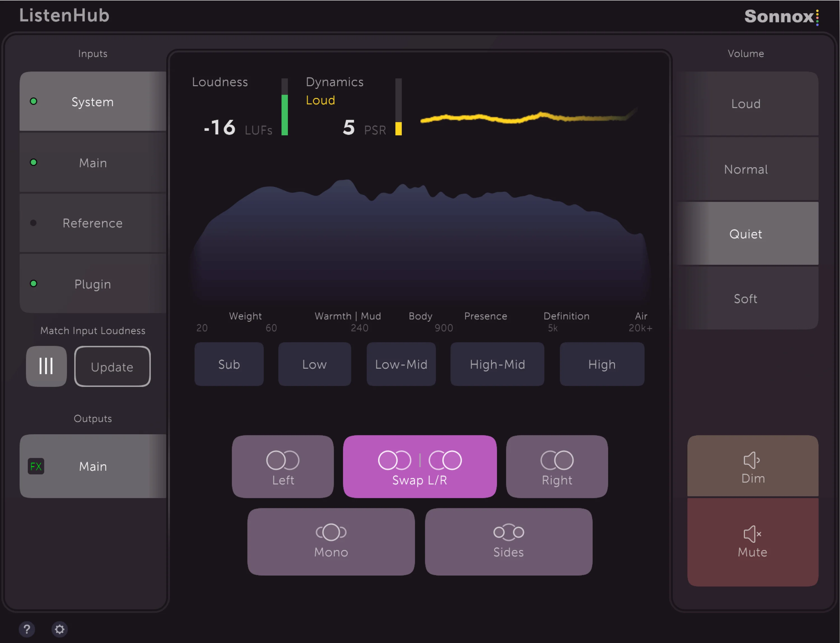This screenshot has height=643, width=840.
Task: Click the Presence spectrum label
Action: (x=486, y=316)
